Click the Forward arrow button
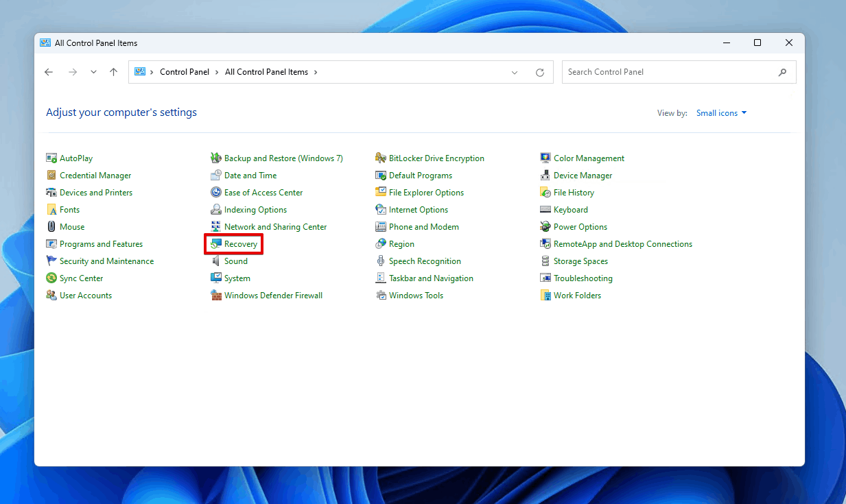This screenshot has height=504, width=846. 73,72
